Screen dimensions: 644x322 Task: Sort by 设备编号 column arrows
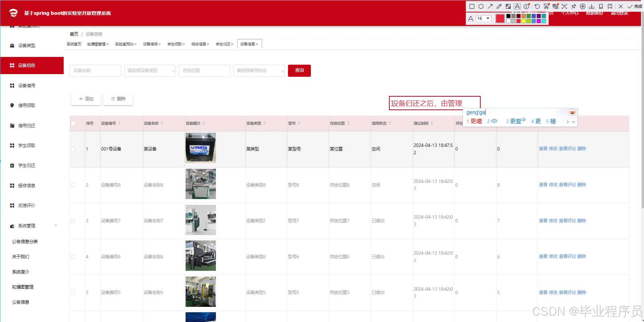(x=120, y=123)
